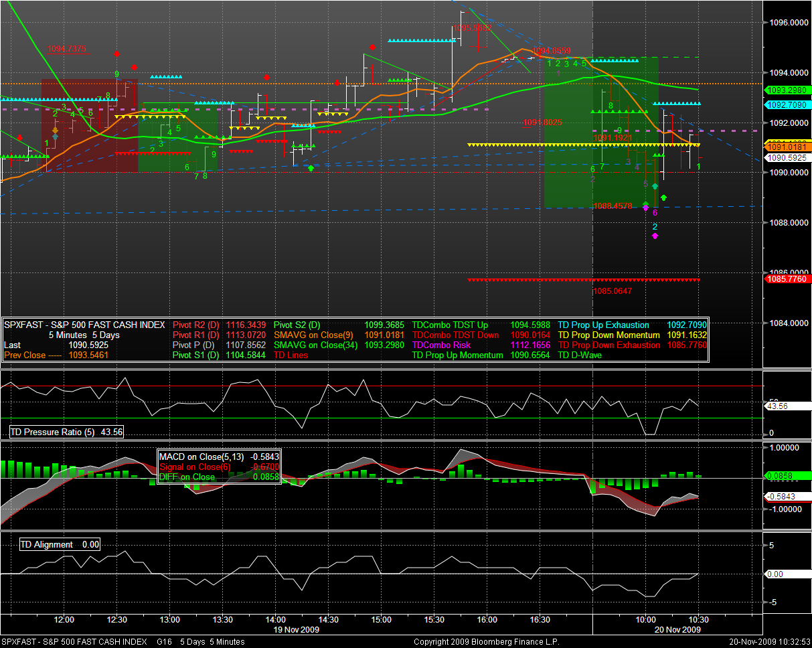Click the orange diamond marker on the chart
The image size is (812, 648).
[x=55, y=130]
